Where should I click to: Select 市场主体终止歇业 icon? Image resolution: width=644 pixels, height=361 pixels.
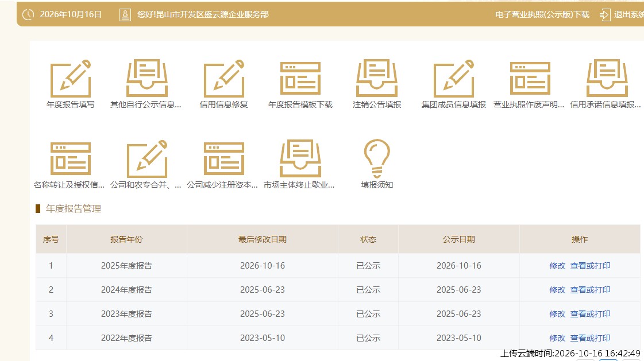(300, 159)
